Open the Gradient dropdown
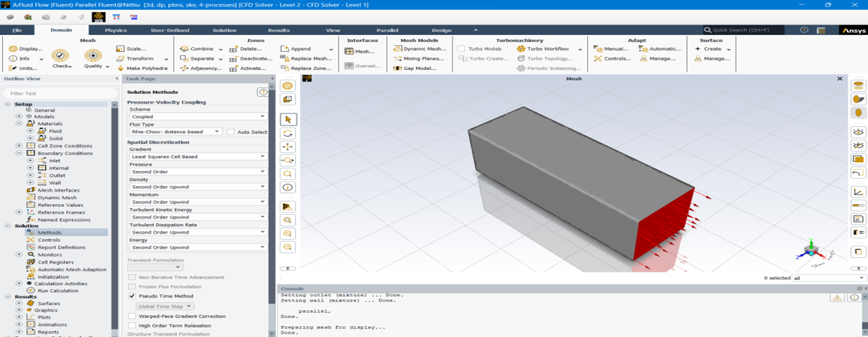Screen dimensions: 868x337 click(198, 157)
